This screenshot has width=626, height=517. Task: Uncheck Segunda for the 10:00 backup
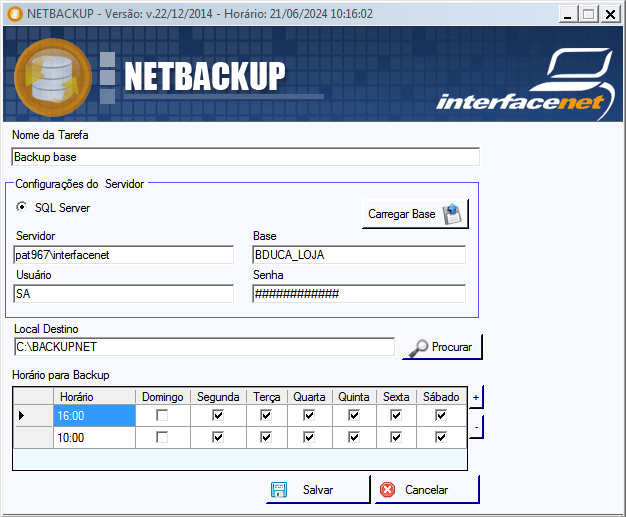click(218, 437)
